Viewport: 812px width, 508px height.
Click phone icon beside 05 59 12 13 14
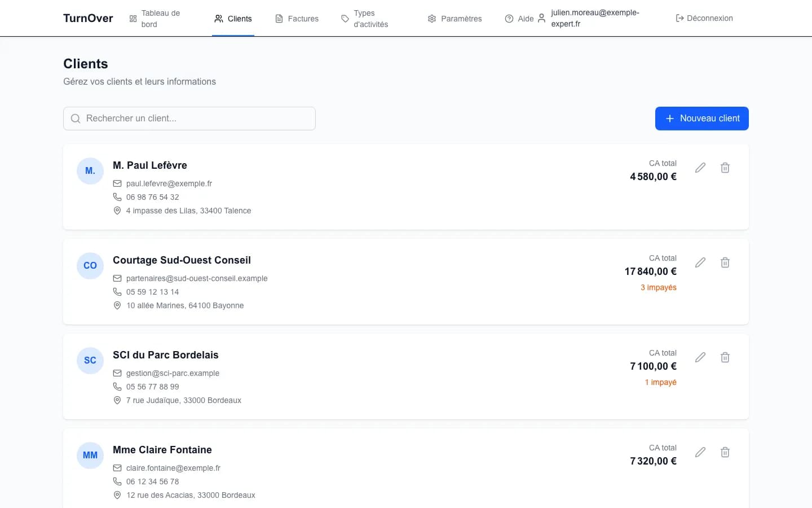pos(117,292)
